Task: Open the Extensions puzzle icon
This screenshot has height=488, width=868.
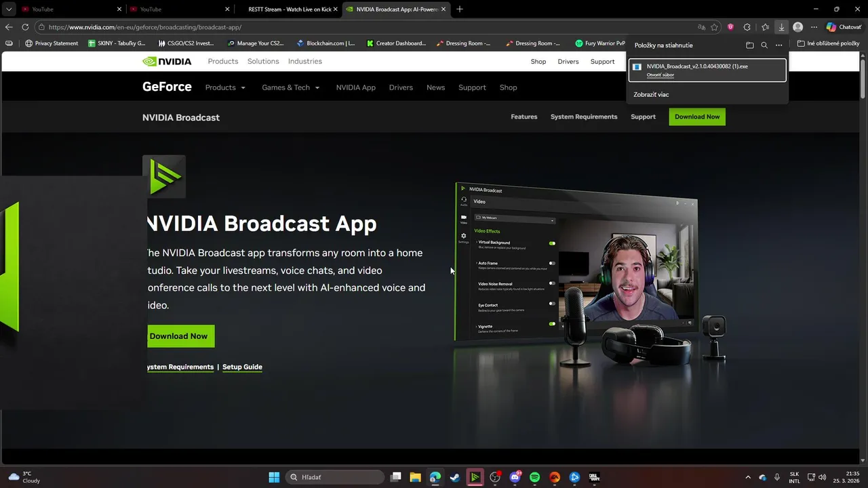Action: point(747,27)
